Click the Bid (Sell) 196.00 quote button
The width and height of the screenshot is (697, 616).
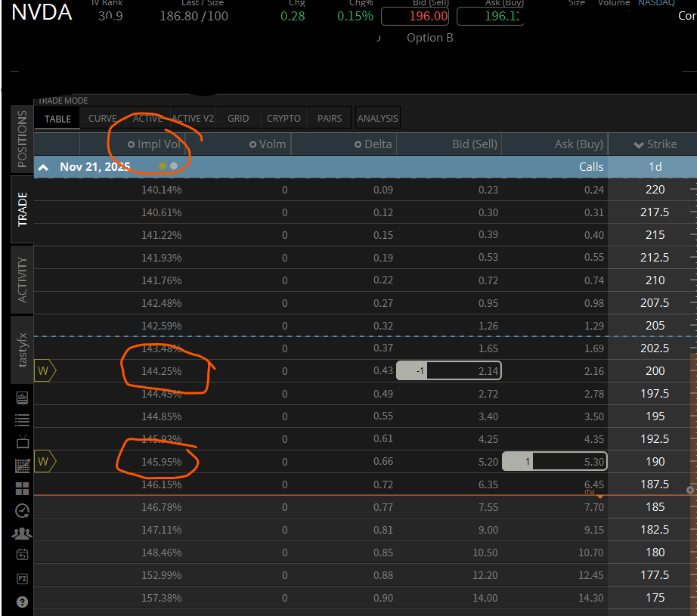(x=415, y=17)
